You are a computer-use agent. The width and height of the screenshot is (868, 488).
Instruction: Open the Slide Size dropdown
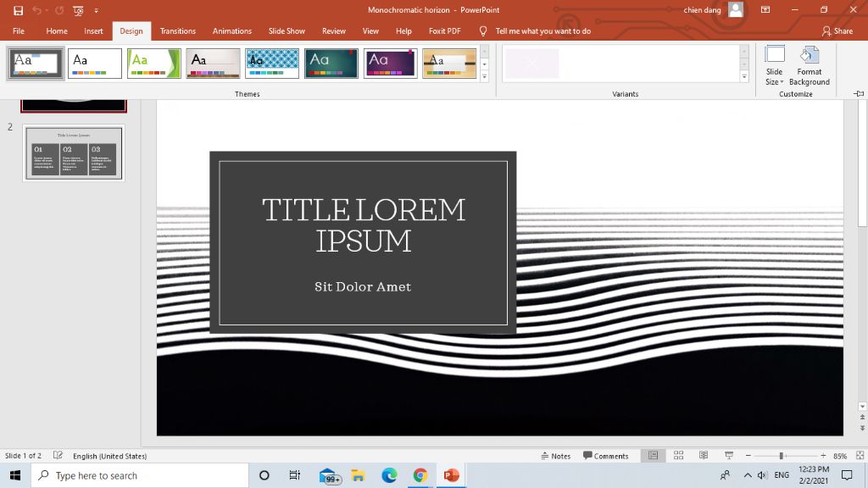pos(774,66)
